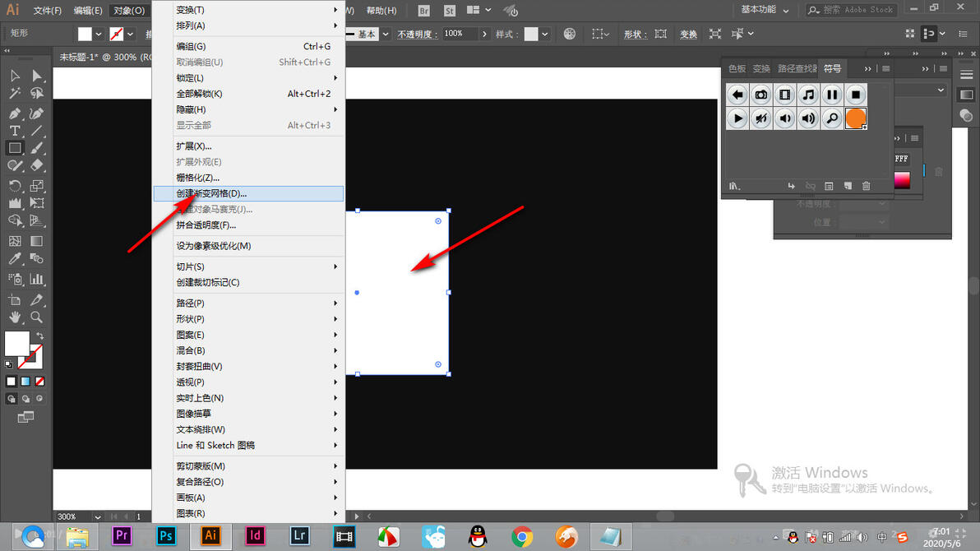Enable Draw Behind mode
Image resolution: width=980 pixels, height=551 pixels.
pyautogui.click(x=25, y=398)
